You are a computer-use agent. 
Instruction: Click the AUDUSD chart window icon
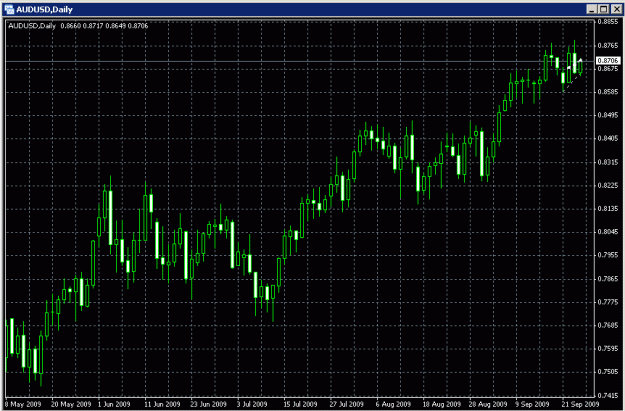(9, 9)
